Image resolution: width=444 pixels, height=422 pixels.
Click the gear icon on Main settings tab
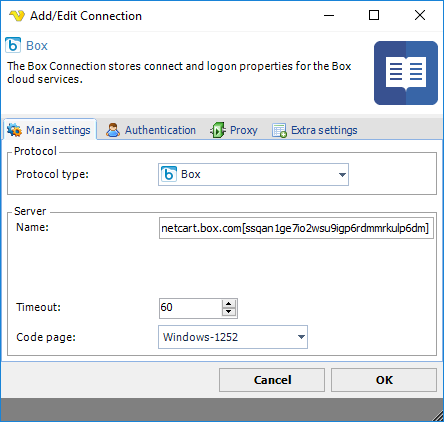(14, 130)
